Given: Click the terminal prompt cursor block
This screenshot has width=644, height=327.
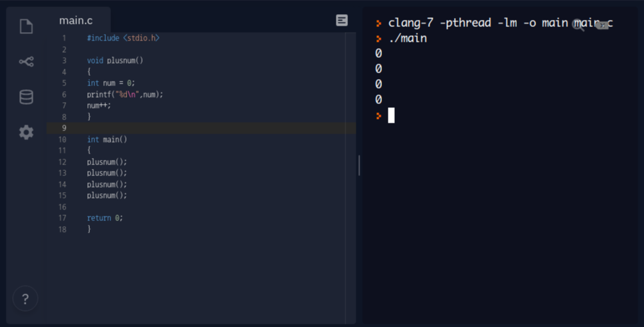Looking at the screenshot, I should (391, 116).
